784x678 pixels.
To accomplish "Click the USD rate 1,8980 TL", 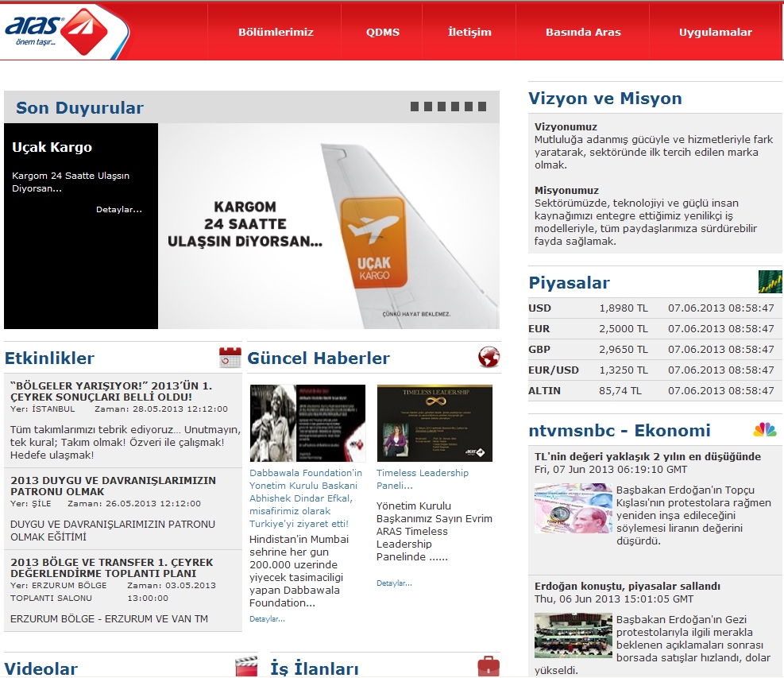I will [624, 308].
